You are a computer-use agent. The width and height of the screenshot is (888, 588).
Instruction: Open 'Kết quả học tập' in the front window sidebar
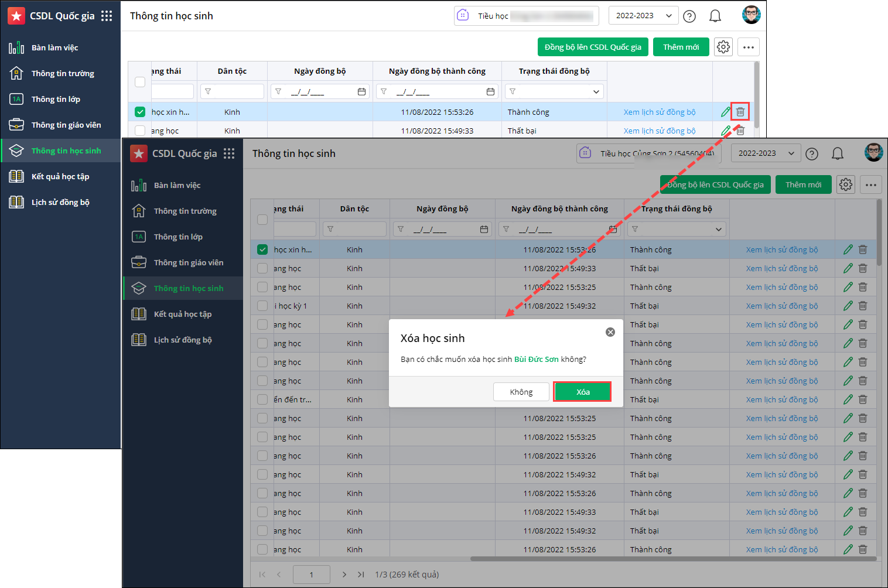[x=183, y=314]
